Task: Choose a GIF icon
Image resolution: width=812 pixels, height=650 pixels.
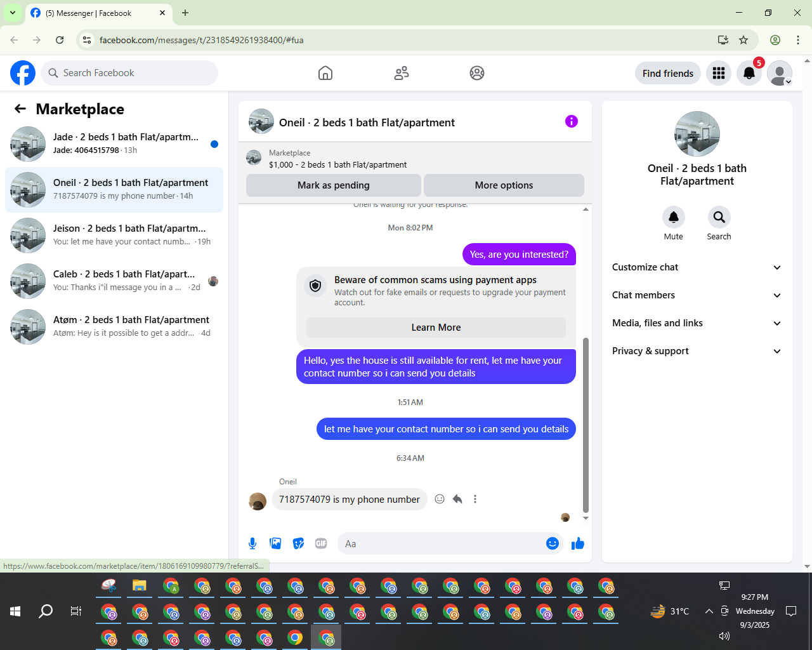Action: tap(321, 543)
